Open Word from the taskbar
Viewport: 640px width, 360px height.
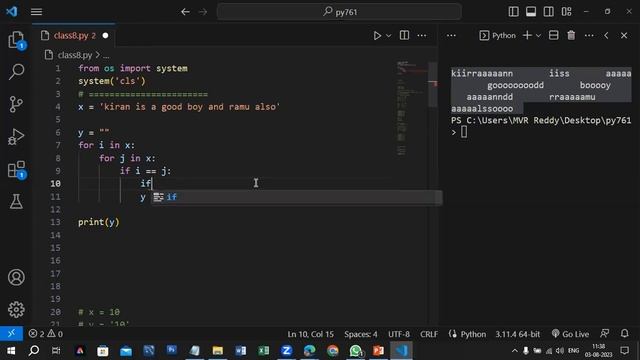(x=240, y=350)
